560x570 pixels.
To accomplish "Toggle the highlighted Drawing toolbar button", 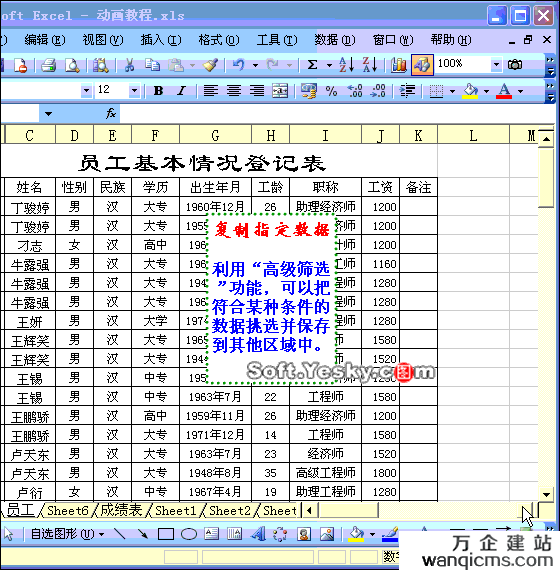I will (422, 65).
